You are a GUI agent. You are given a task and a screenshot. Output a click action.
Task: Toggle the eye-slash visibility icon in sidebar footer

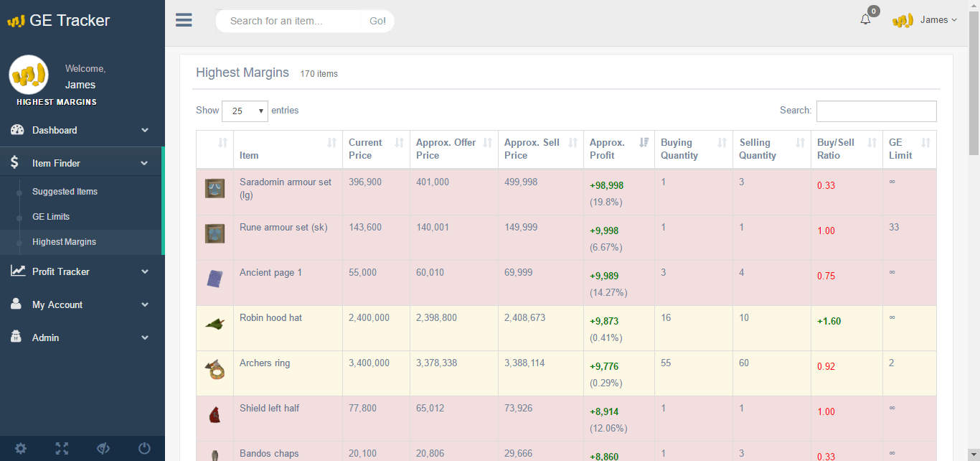pyautogui.click(x=103, y=448)
